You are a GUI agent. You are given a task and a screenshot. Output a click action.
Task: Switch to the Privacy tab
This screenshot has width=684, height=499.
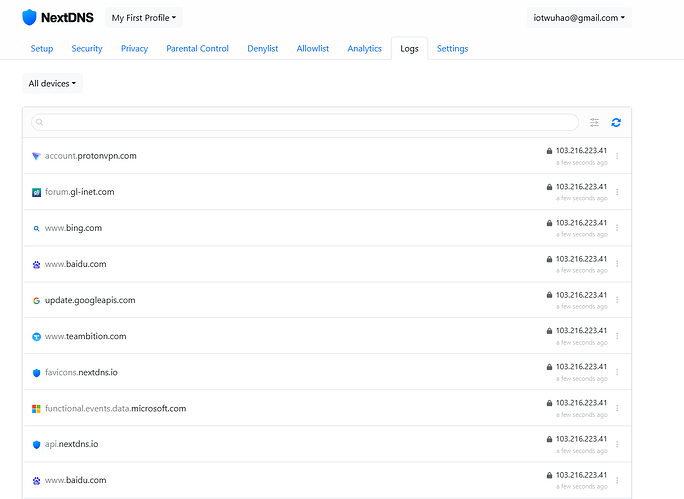tap(134, 48)
